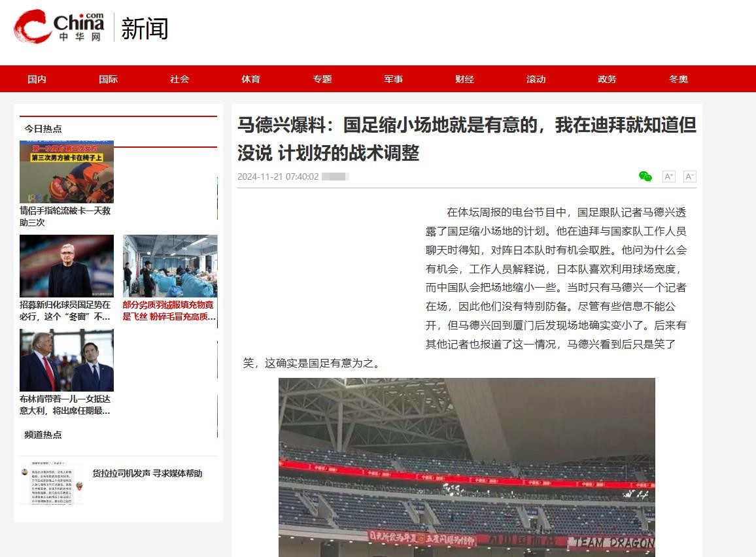Click the China.com logo

pyautogui.click(x=60, y=27)
